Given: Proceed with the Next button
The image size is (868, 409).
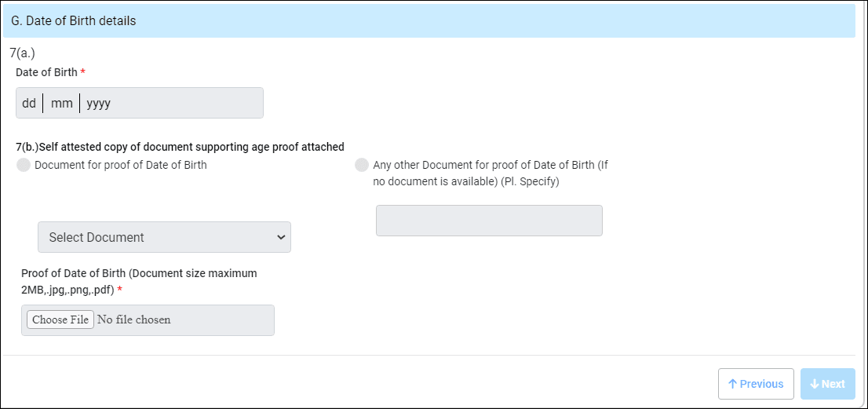Looking at the screenshot, I should [828, 384].
